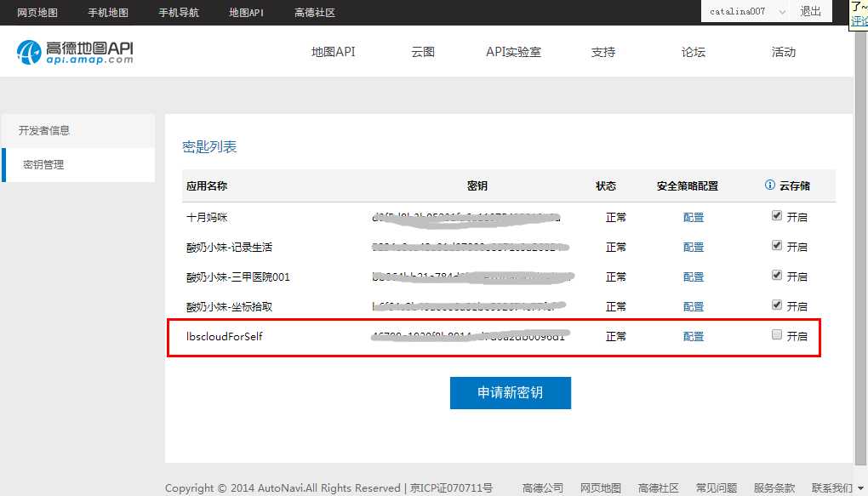Click the 云存储 column header
The image size is (868, 496).
(794, 186)
